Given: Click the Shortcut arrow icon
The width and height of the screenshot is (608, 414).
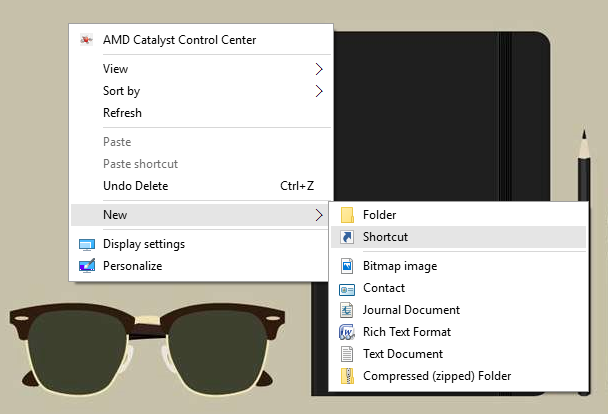Looking at the screenshot, I should point(347,237).
